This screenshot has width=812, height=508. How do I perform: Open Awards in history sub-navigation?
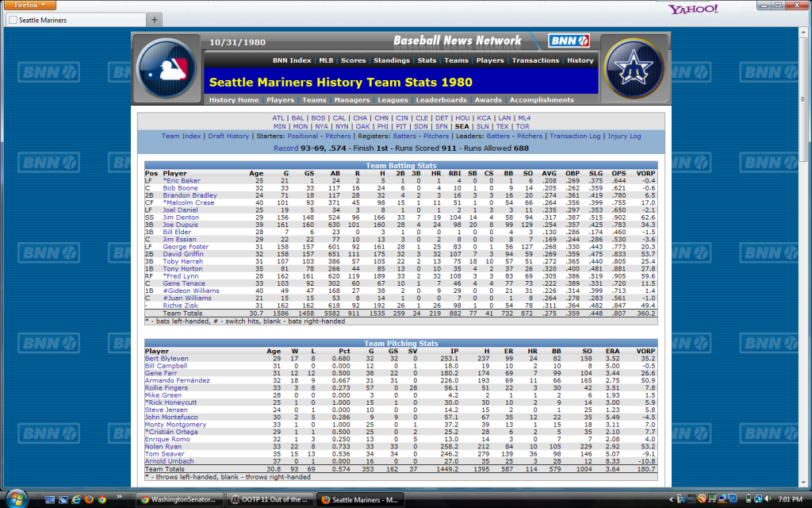coord(488,100)
